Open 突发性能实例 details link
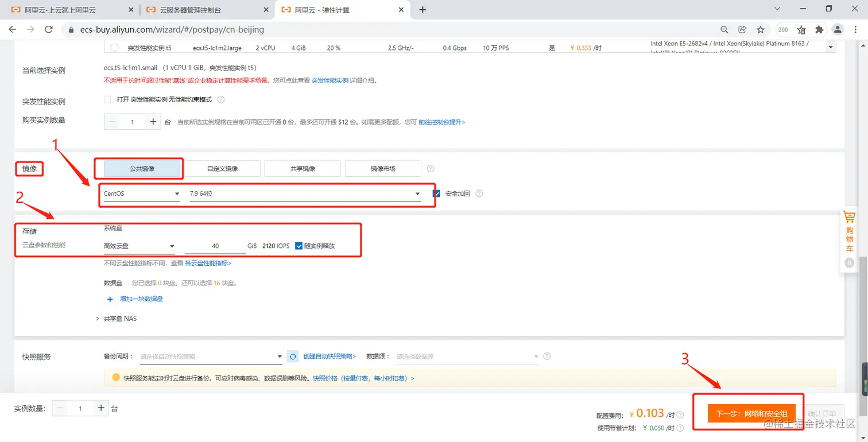 point(330,80)
